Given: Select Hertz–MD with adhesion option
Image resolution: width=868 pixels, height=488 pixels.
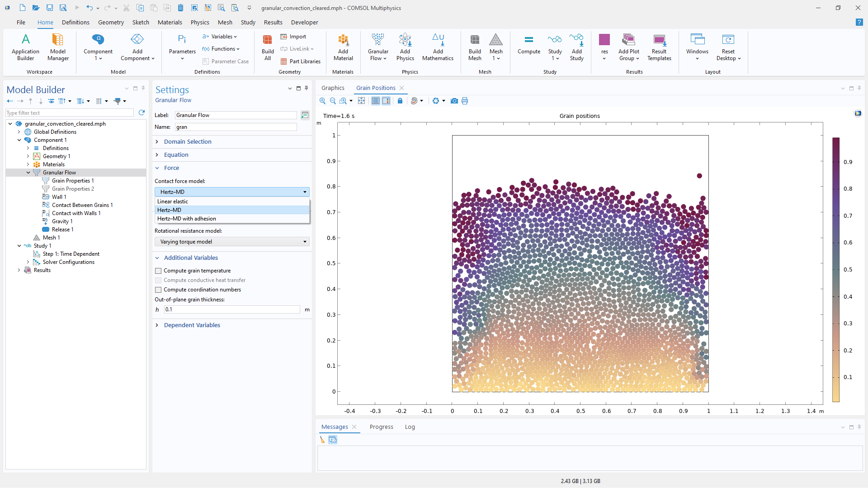Looking at the screenshot, I should click(187, 219).
